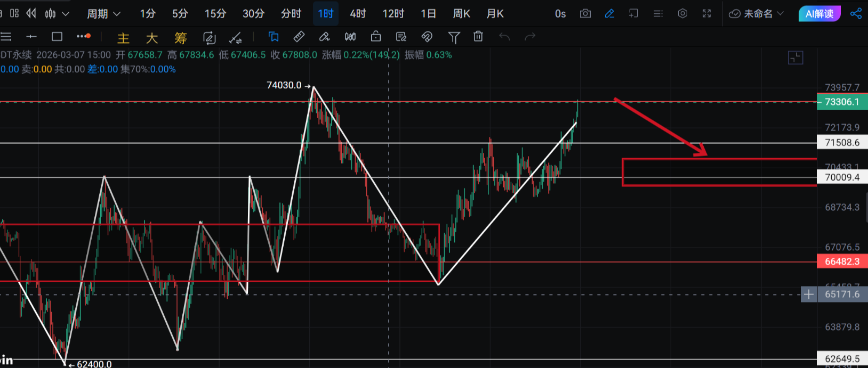Open the funnel filter tool

[x=454, y=37]
